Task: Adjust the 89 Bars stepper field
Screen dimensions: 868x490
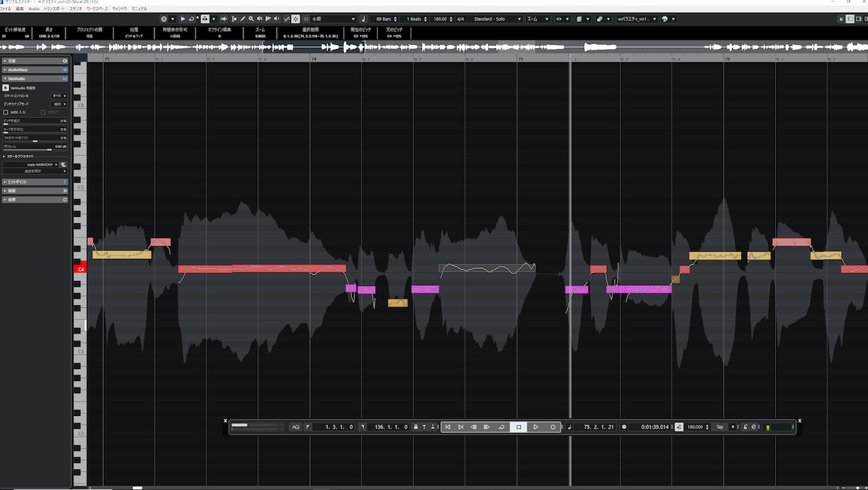Action: pyautogui.click(x=384, y=18)
